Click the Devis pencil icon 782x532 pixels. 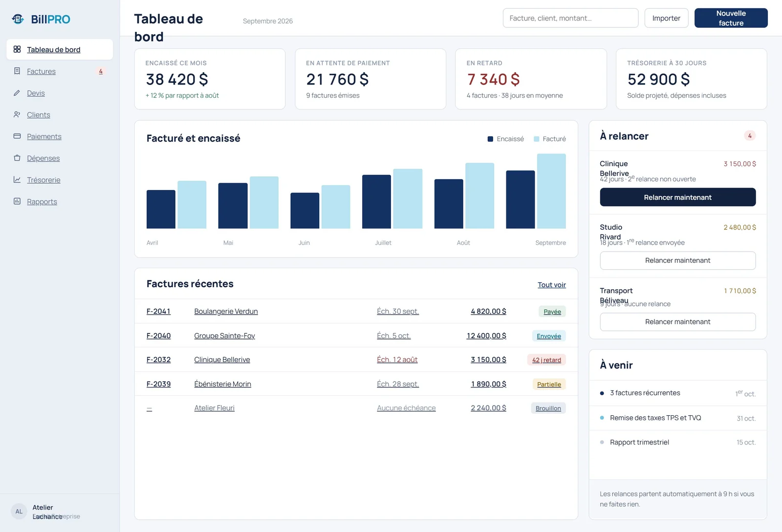[x=17, y=93]
